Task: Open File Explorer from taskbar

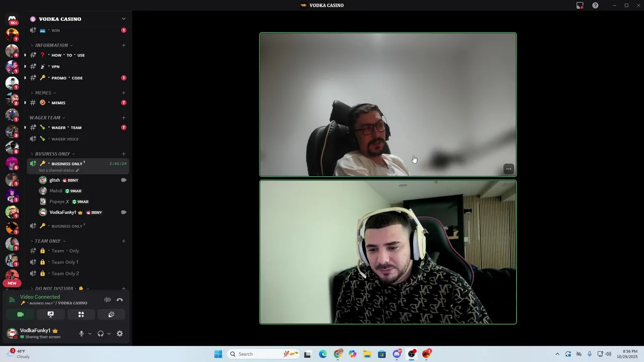Action: click(x=367, y=354)
